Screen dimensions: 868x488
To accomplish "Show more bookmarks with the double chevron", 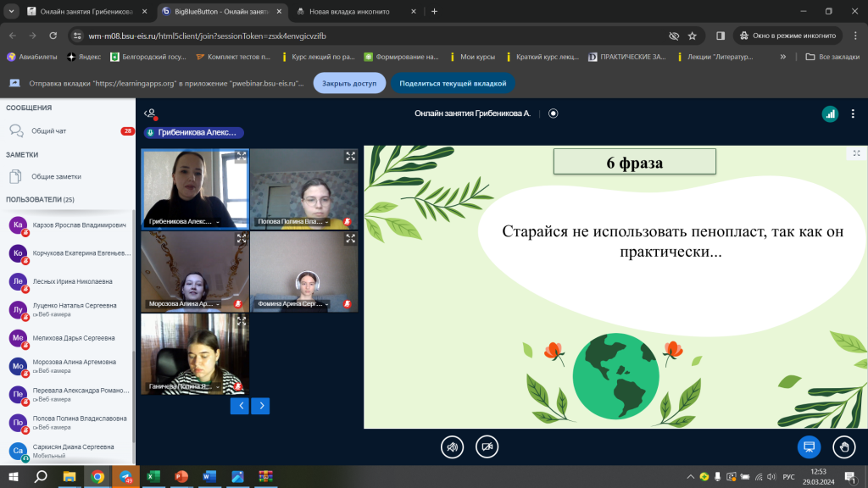I will click(x=782, y=57).
